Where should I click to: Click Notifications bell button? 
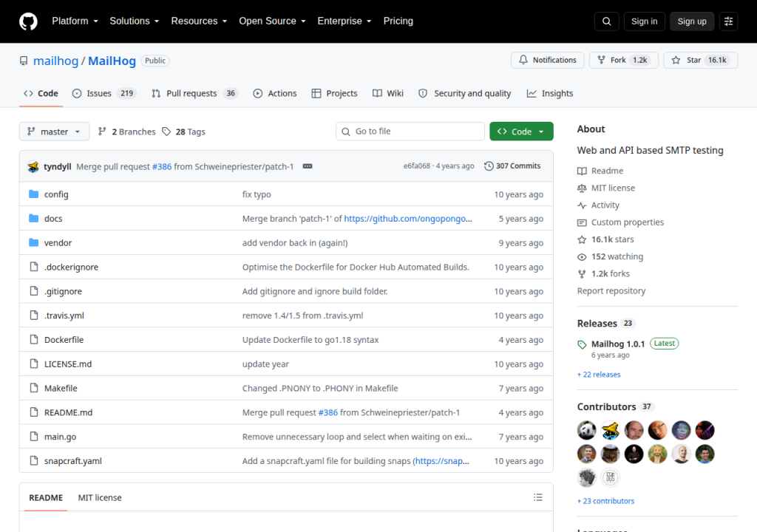click(x=548, y=61)
